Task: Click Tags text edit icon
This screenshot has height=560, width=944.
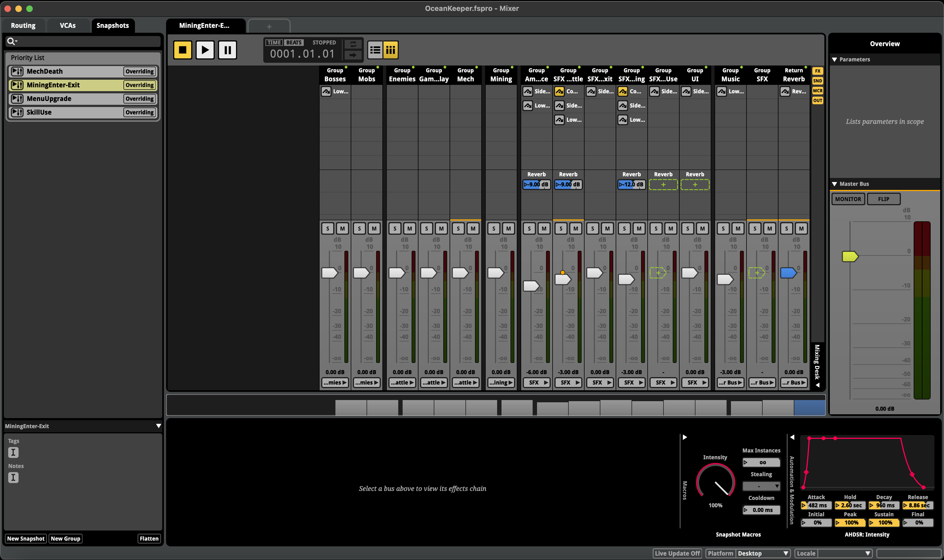Action: 13,452
